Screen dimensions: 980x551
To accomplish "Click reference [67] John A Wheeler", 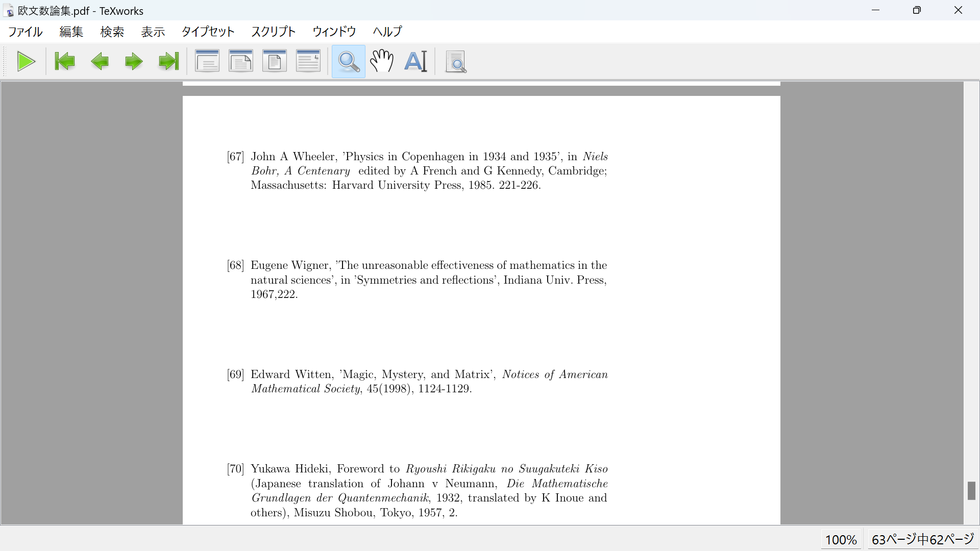I will pyautogui.click(x=418, y=170).
